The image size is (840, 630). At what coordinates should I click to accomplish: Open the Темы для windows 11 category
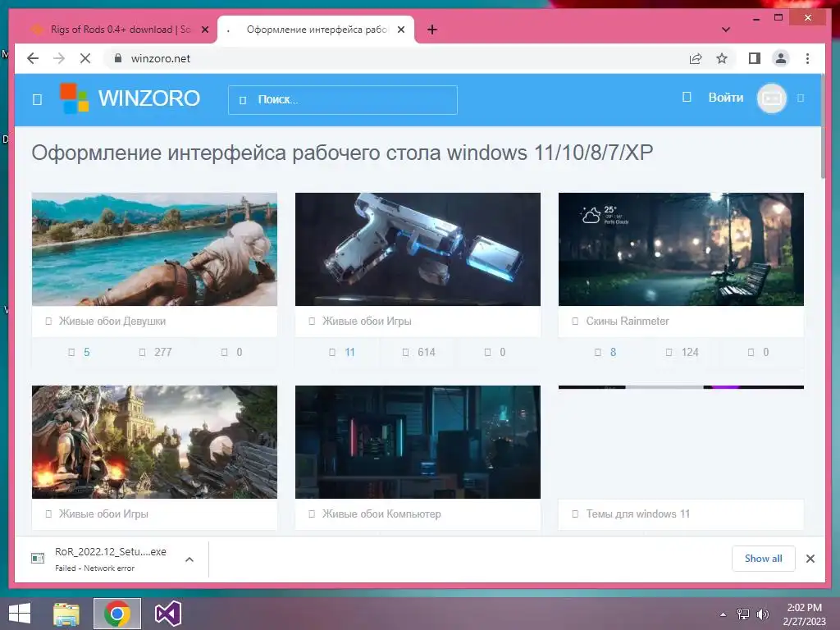click(638, 514)
